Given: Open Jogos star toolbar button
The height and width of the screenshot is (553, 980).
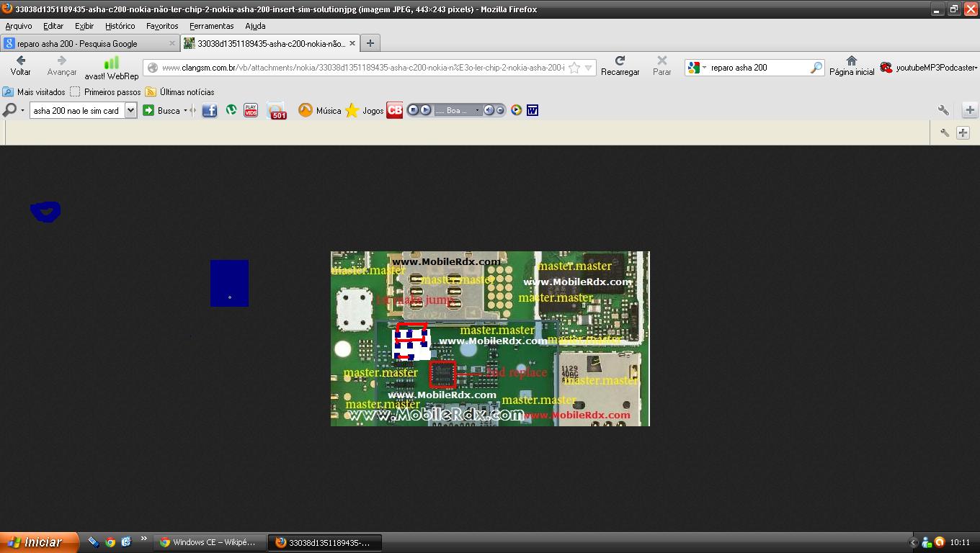Looking at the screenshot, I should coord(365,110).
